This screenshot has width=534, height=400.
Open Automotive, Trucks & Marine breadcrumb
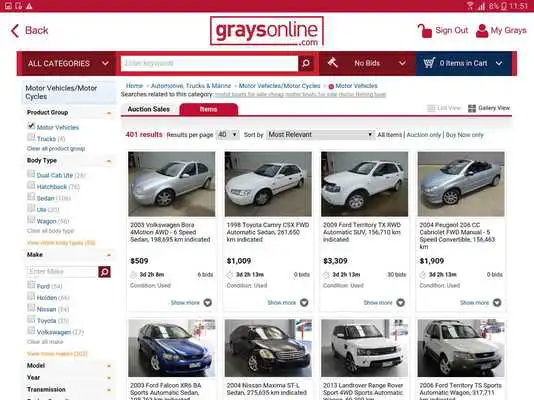pos(191,86)
